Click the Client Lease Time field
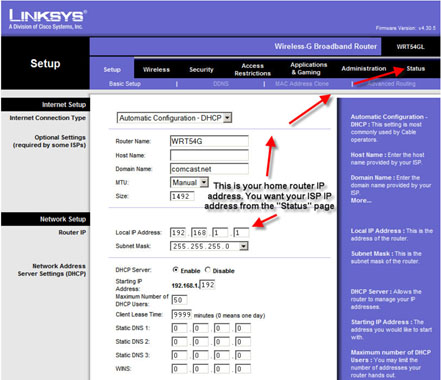This screenshot has width=441, height=380. (182, 314)
